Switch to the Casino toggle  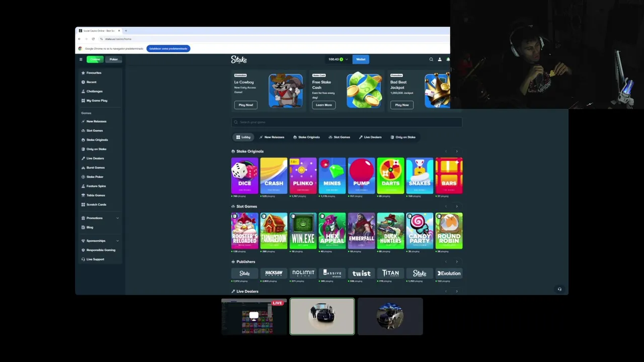coord(95,59)
